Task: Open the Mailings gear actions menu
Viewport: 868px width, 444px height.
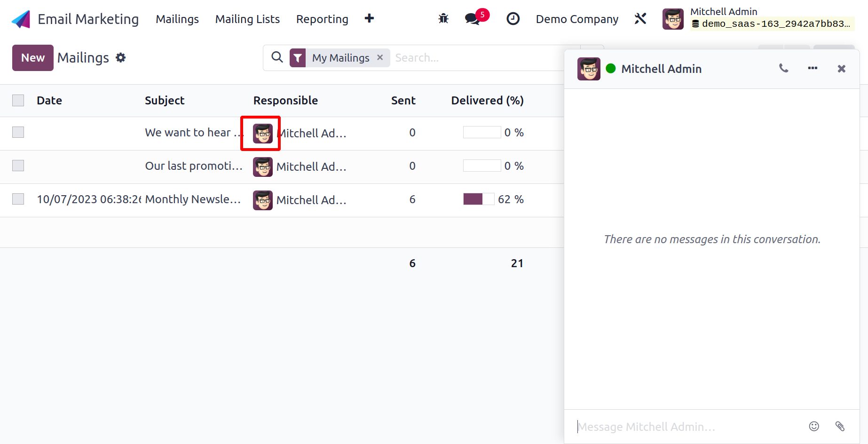Action: click(x=121, y=58)
